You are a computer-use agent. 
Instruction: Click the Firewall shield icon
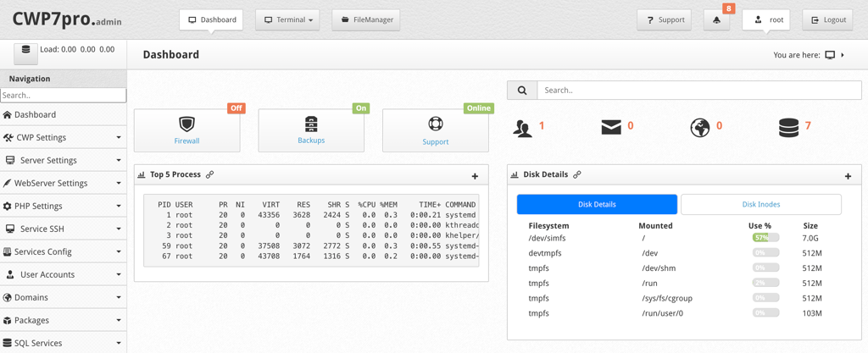click(187, 124)
